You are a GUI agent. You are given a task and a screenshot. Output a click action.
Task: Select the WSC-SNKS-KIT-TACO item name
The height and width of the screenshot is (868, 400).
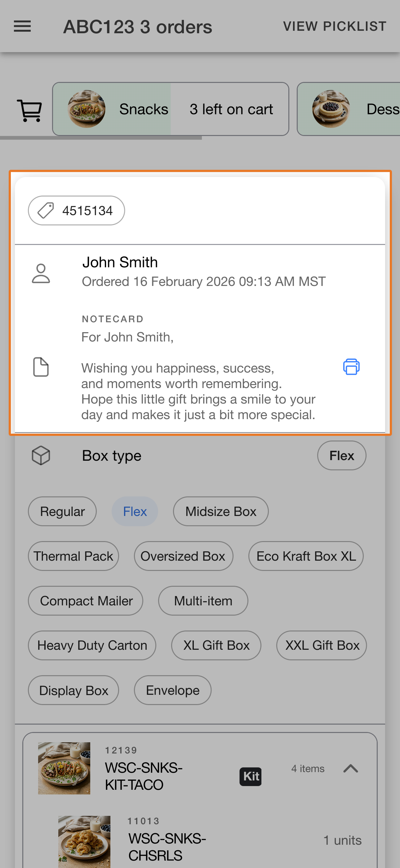click(x=144, y=776)
